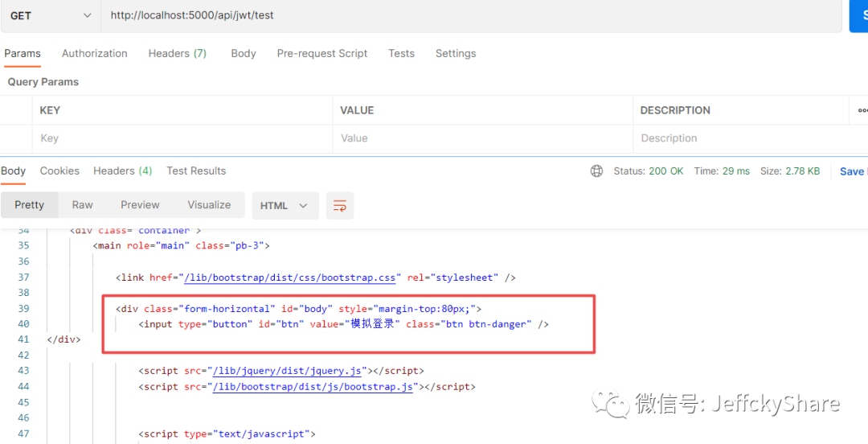The image size is (868, 444).
Task: Open the Test Results tab
Action: (196, 171)
